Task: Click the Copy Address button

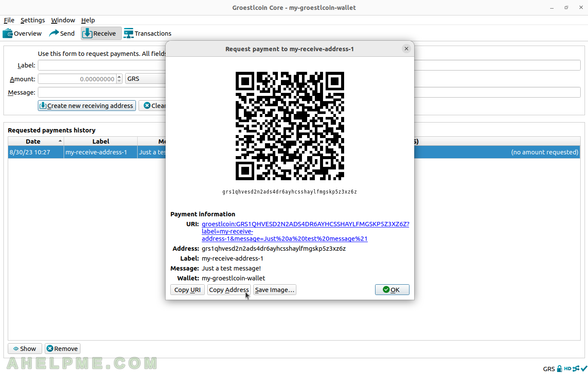Action: click(229, 290)
